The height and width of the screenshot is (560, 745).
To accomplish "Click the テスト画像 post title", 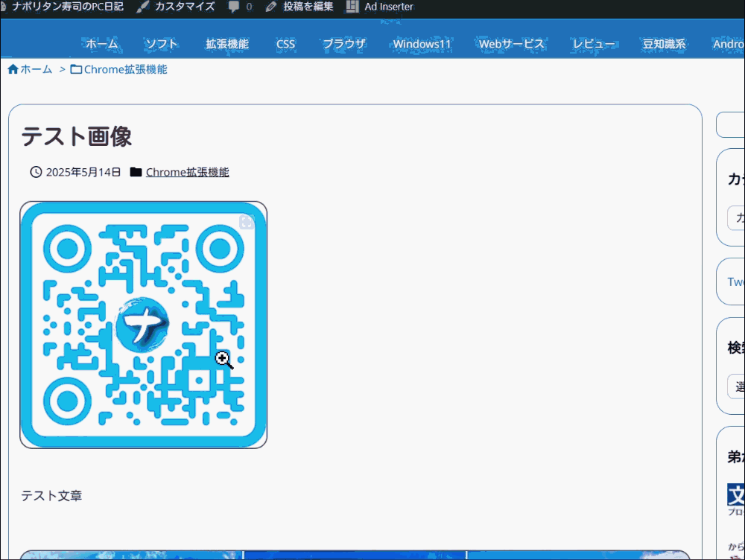I will pos(77,137).
